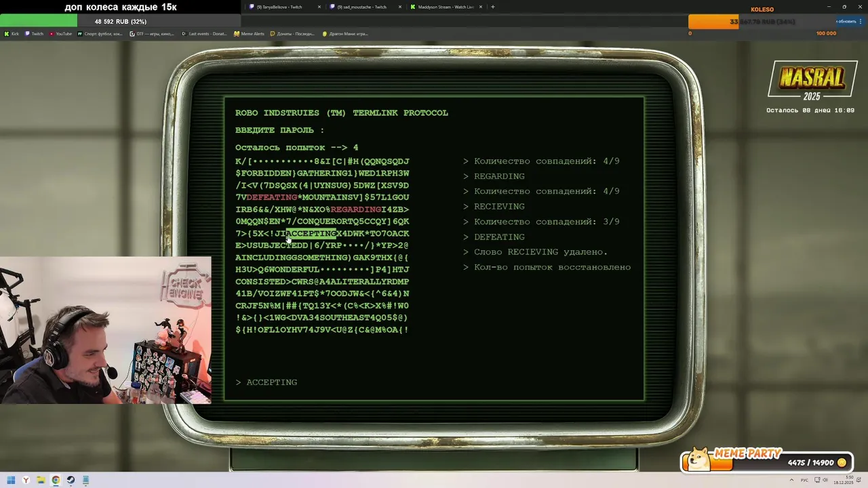Open the DTF — игры, кино bookmark
Screen dimensions: 868x488
(x=152, y=33)
